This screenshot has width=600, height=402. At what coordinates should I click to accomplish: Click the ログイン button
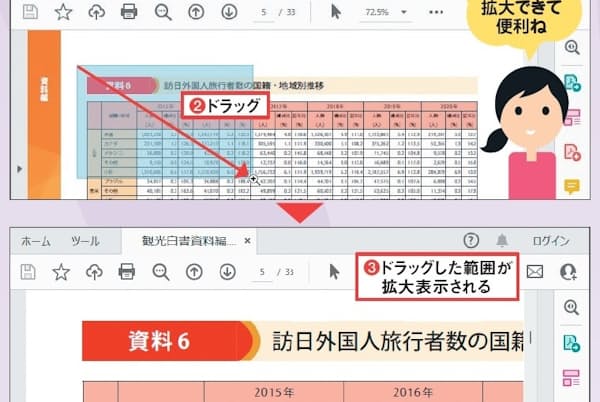coord(551,241)
